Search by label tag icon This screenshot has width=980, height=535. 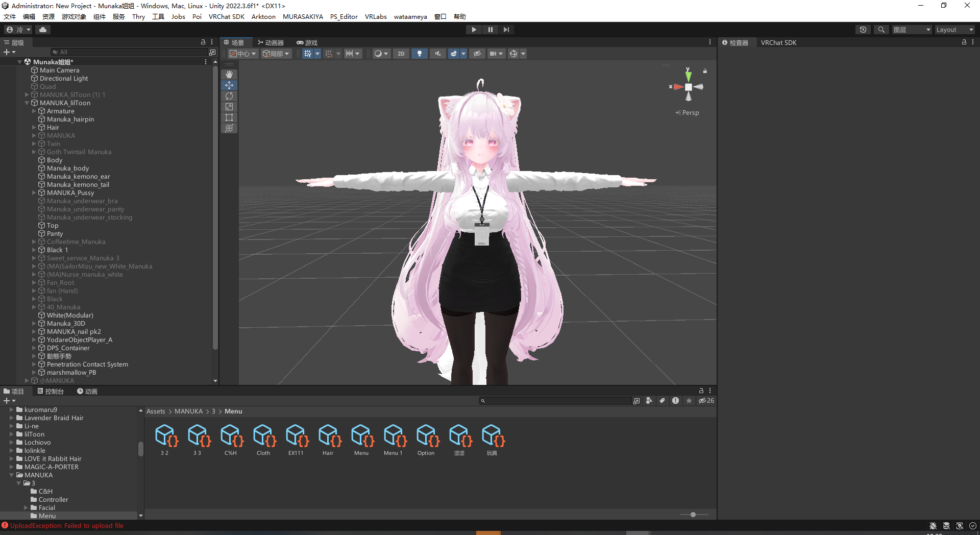pos(662,401)
